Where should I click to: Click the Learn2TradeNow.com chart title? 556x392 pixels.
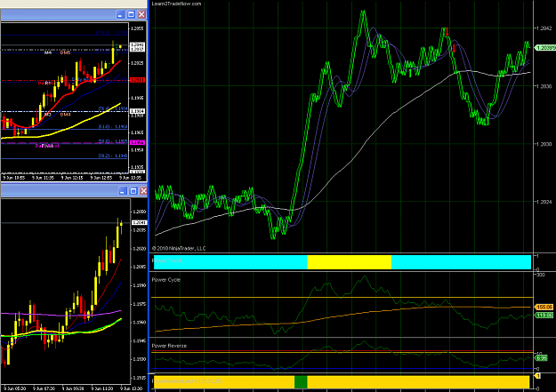coord(176,4)
